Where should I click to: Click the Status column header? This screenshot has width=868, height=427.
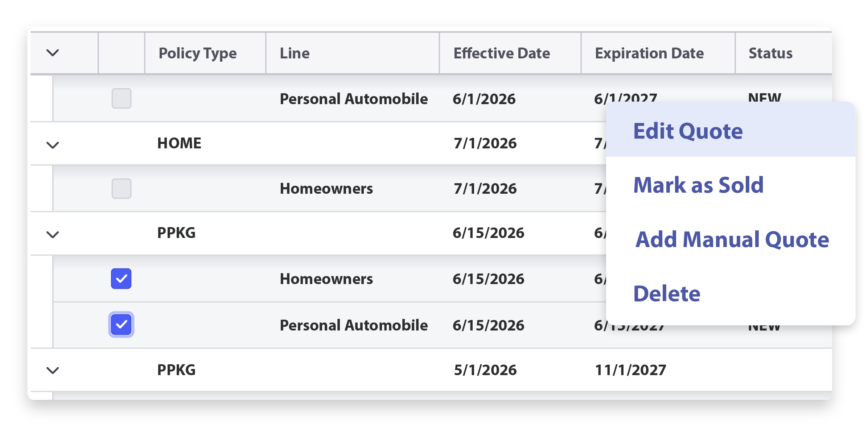[770, 53]
